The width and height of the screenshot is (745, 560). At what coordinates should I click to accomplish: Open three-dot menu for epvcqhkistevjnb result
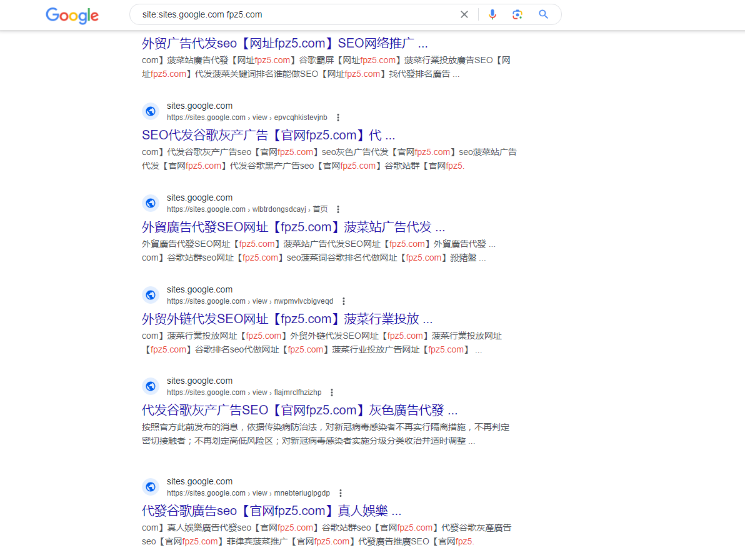pyautogui.click(x=338, y=117)
